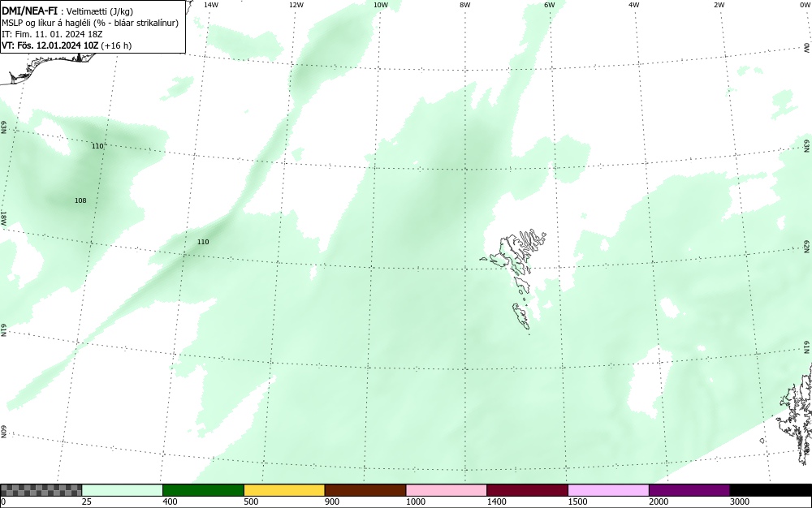
Task: Click the yellow 500-900 legend swatch
Action: [x=284, y=490]
